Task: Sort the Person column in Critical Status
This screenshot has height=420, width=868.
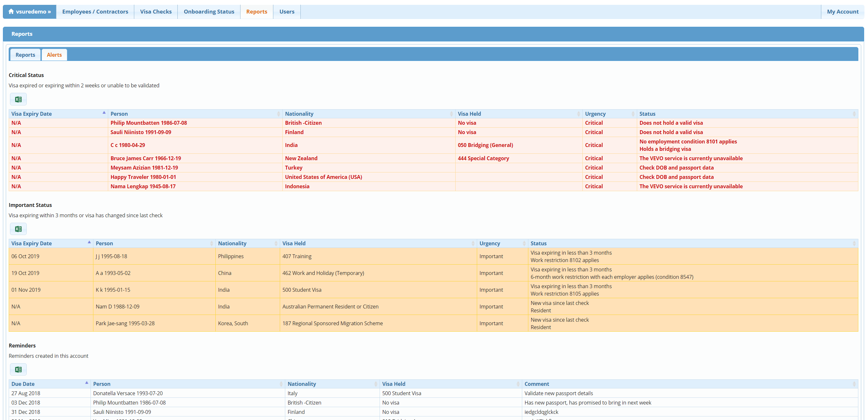Action: pos(278,114)
